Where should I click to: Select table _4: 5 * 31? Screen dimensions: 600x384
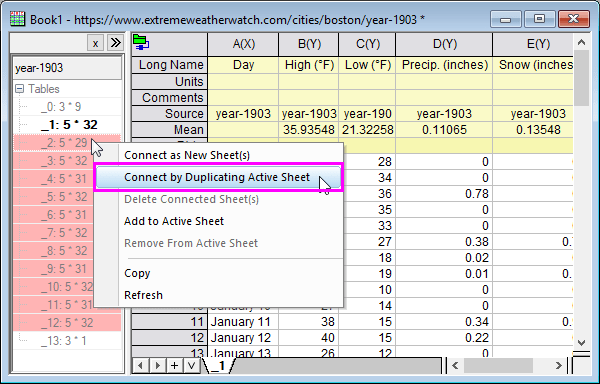point(64,179)
